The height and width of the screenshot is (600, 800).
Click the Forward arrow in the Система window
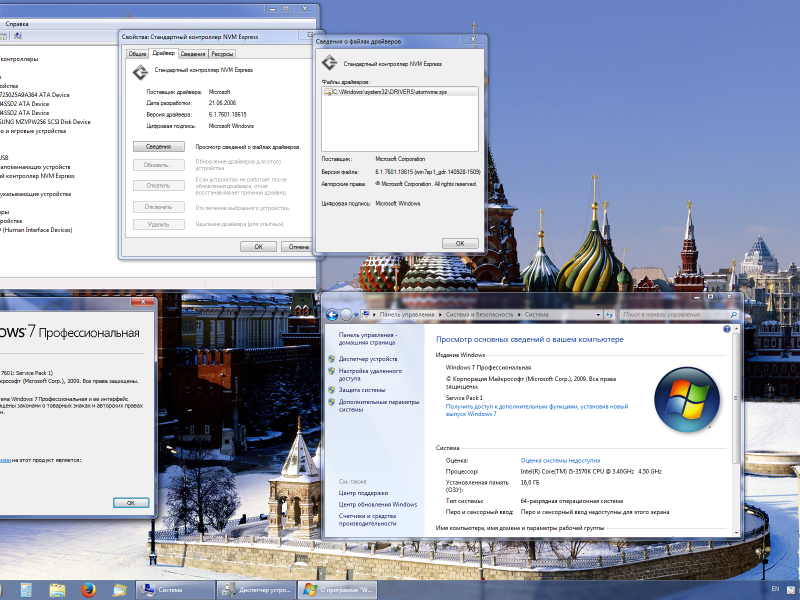tap(346, 315)
